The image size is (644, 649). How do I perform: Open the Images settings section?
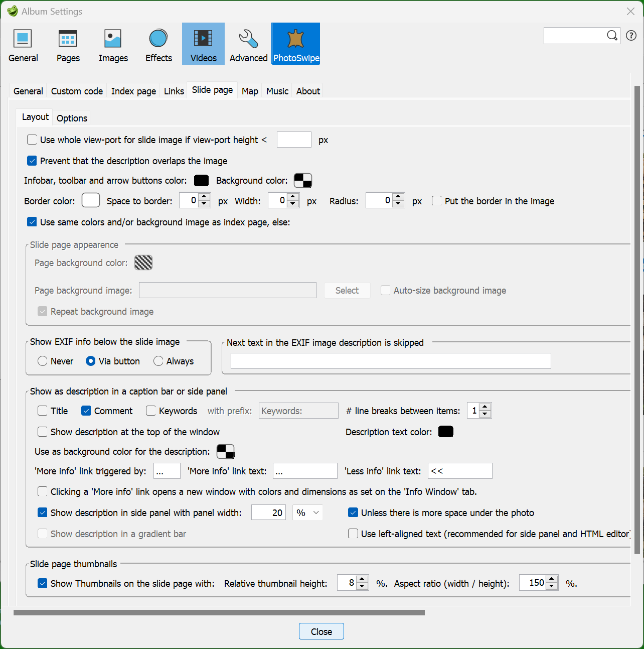click(x=113, y=44)
